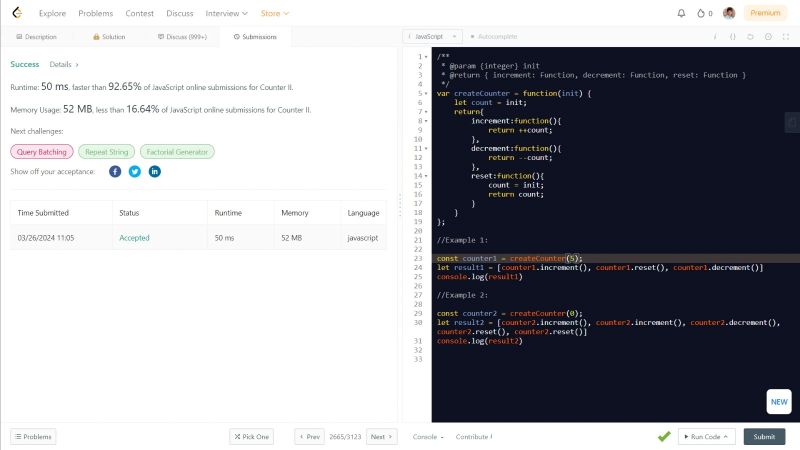
Task: Share acceptance on Twitter
Action: coord(135,172)
